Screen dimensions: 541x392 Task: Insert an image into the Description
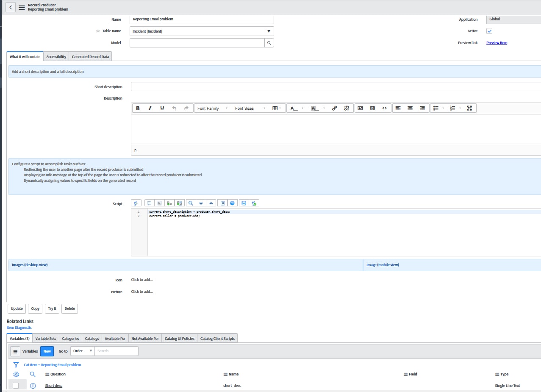(x=360, y=108)
